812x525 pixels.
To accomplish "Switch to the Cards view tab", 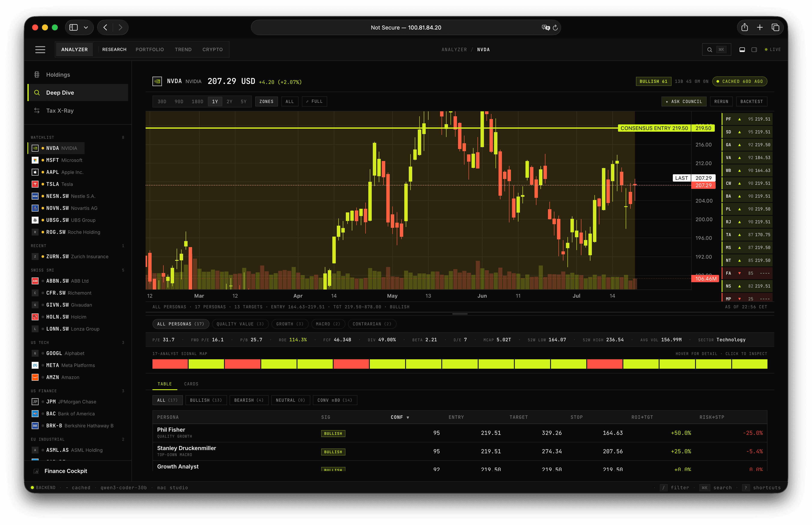I will tap(191, 384).
